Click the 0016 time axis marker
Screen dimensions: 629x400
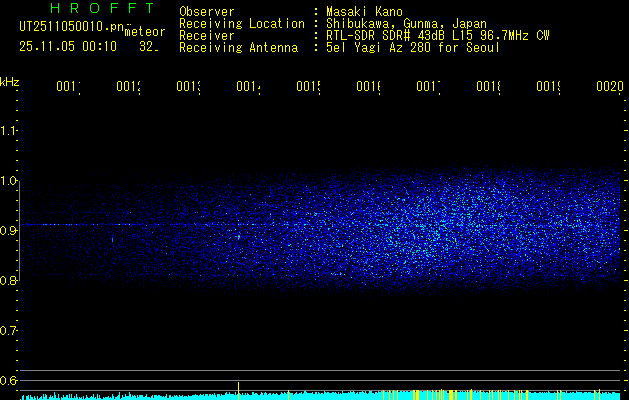click(368, 86)
